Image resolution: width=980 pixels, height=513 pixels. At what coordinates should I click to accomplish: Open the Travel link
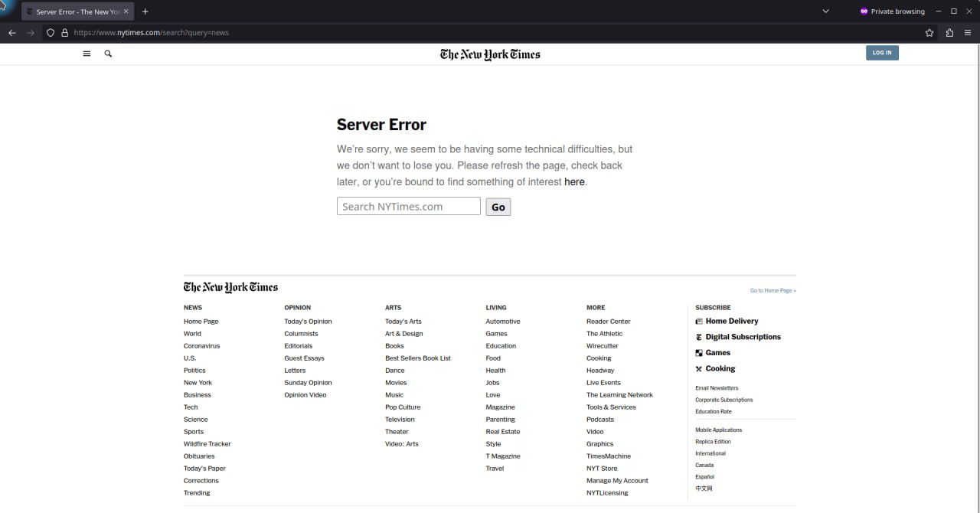tap(495, 469)
